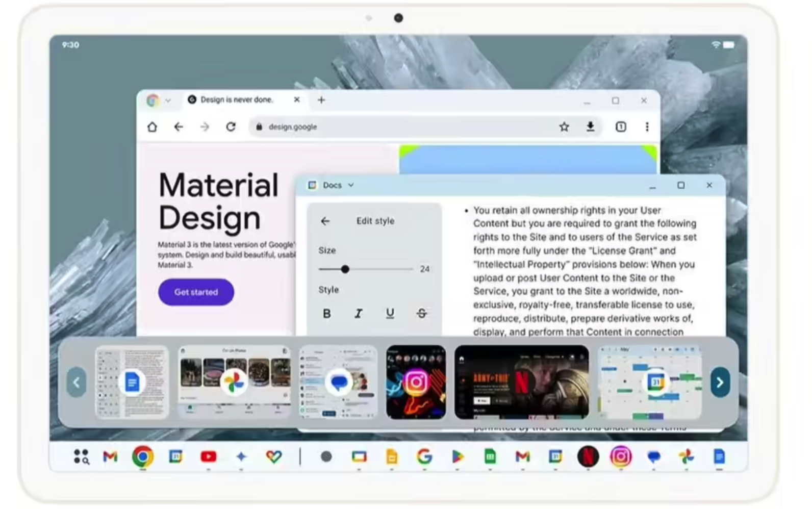The height and width of the screenshot is (509, 812).
Task: Click the 'Material Design' heading
Action: [219, 201]
